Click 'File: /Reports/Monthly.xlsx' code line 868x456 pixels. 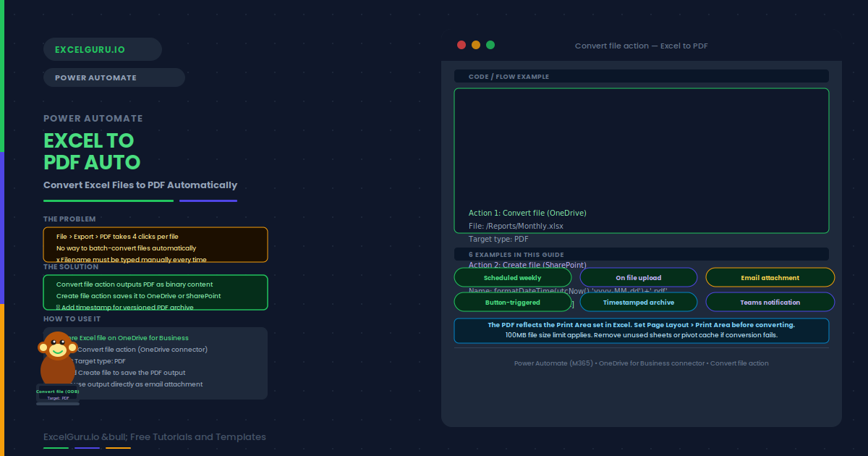[x=516, y=226]
